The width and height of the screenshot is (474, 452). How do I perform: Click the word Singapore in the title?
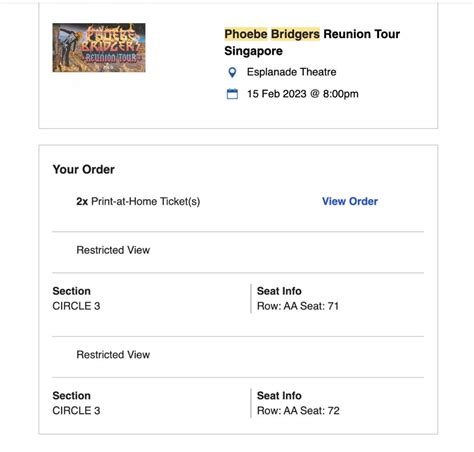click(x=253, y=51)
